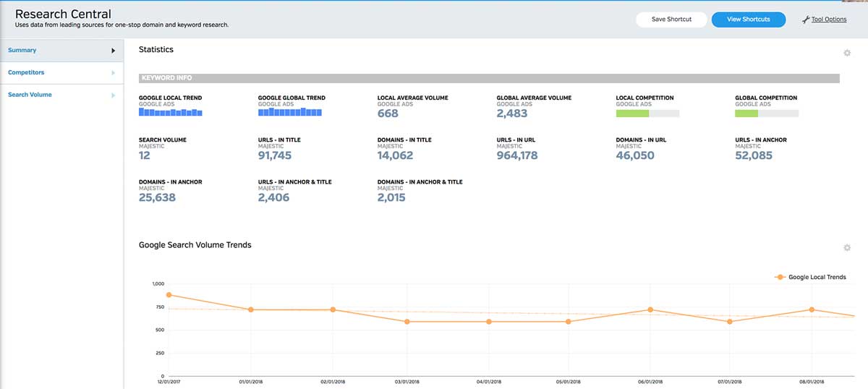Expand the Competitors section arrow

coord(114,73)
